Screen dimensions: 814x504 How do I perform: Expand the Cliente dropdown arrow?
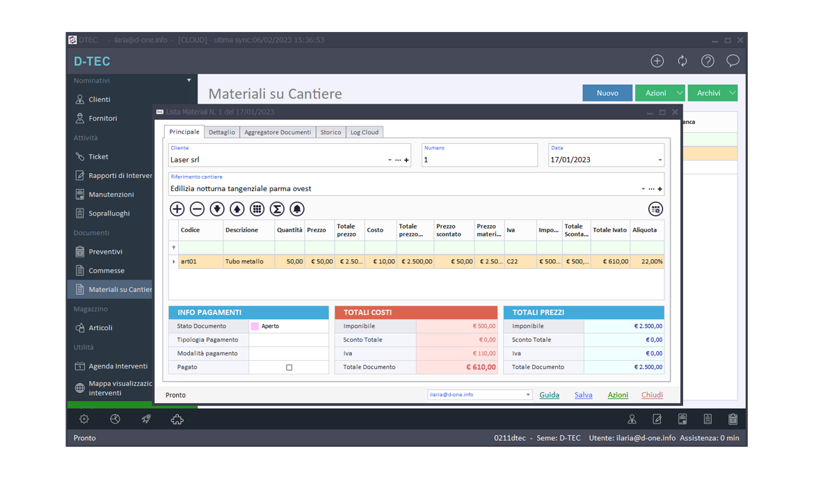[x=390, y=160]
